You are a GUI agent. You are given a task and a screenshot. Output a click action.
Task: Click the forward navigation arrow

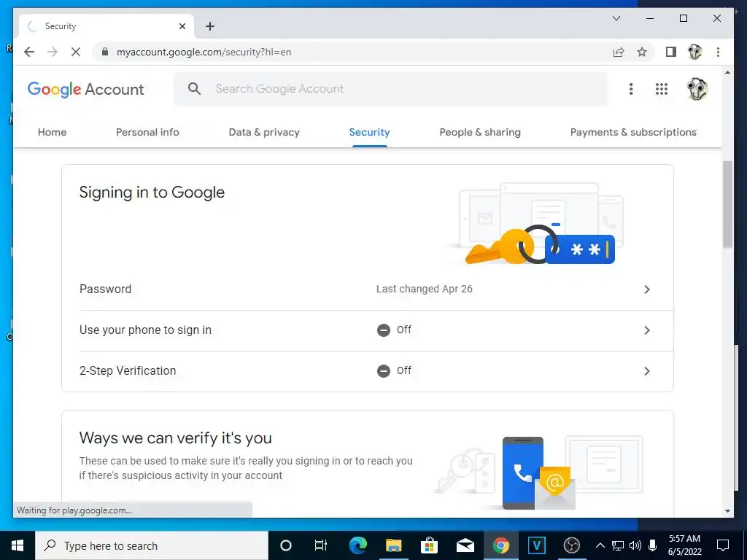53,52
